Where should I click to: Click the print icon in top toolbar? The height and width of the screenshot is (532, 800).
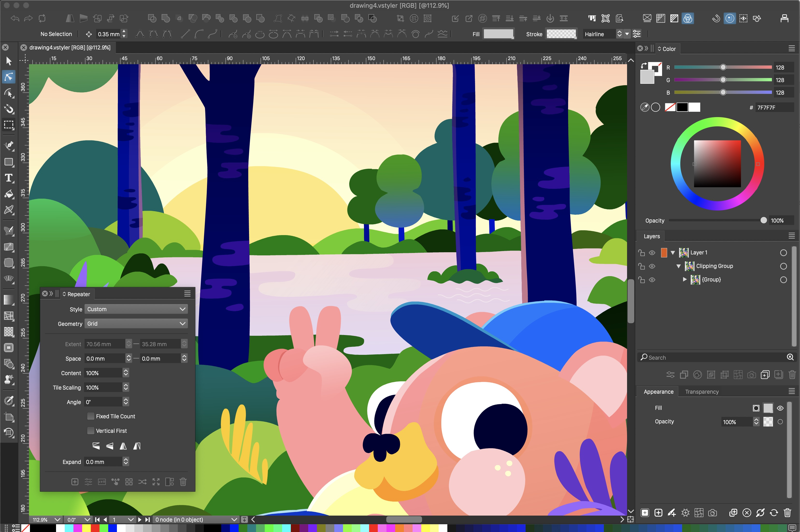[x=784, y=18]
